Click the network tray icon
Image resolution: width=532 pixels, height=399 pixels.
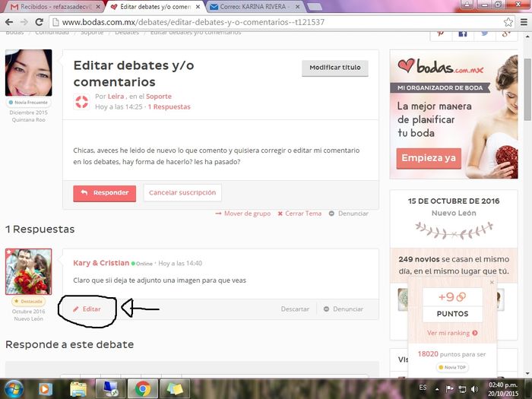click(462, 389)
